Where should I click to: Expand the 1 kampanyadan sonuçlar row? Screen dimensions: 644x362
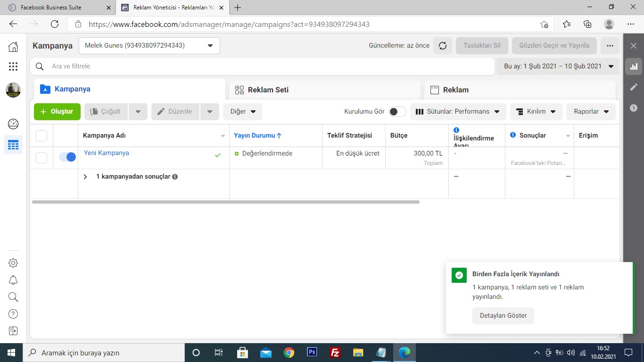click(85, 177)
